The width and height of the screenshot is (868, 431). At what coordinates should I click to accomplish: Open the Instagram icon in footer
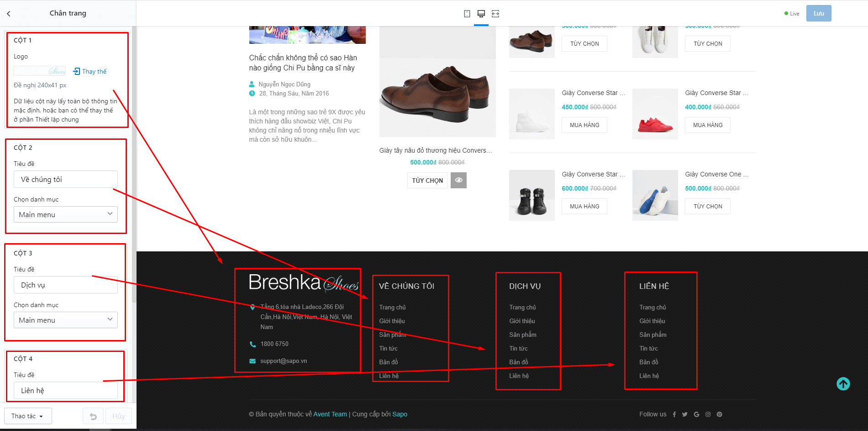[708, 415]
